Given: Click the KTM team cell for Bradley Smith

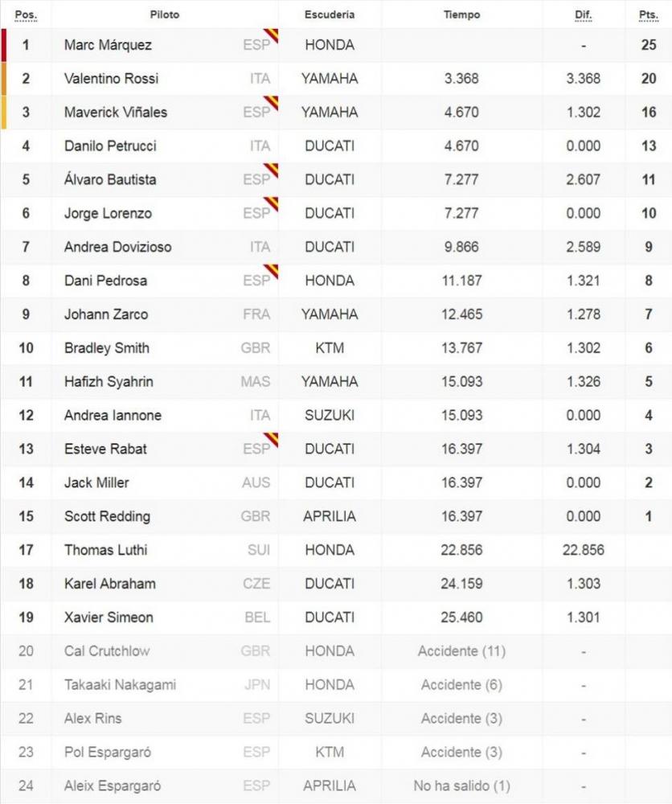Looking at the screenshot, I should pyautogui.click(x=330, y=348).
